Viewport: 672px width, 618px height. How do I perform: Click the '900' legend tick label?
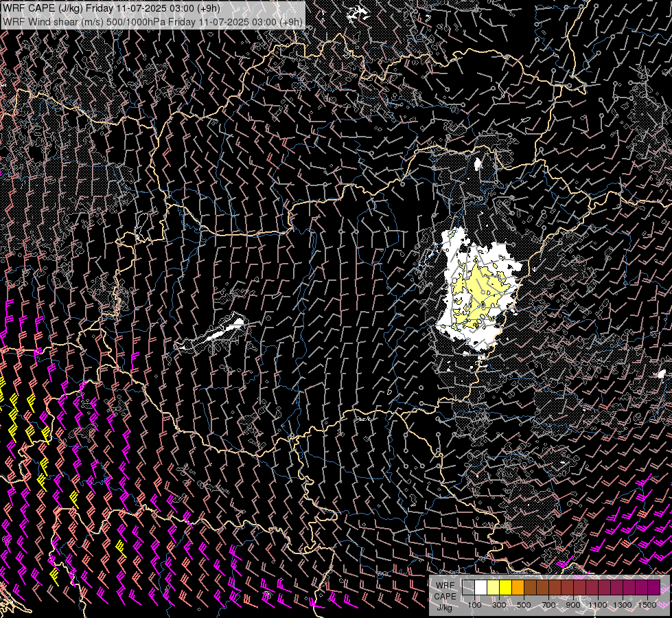coord(573,605)
